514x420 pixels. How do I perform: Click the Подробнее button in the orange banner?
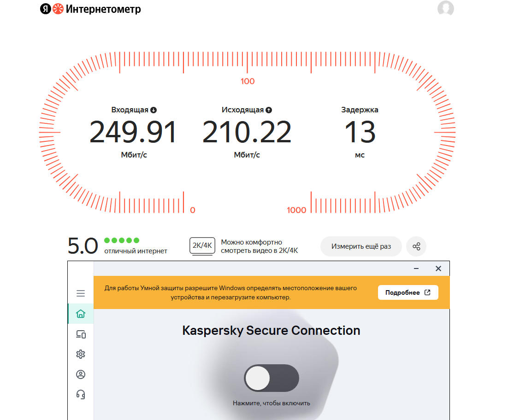coord(408,292)
